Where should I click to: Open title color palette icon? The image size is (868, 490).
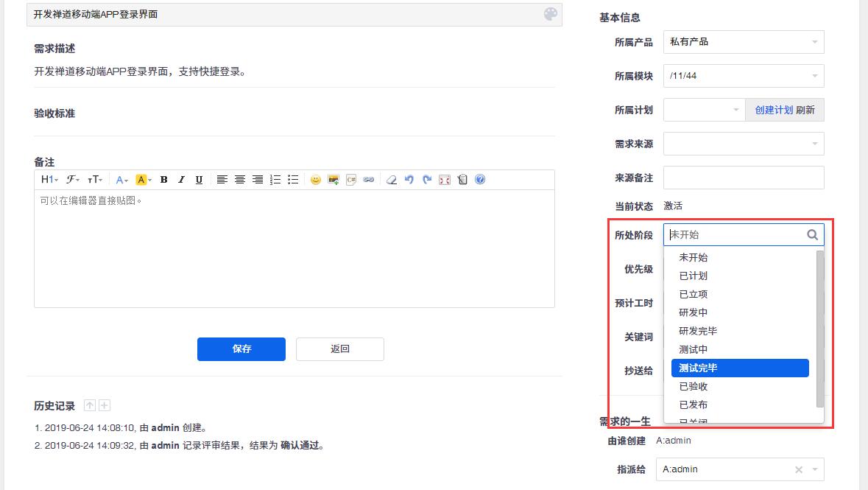pos(550,15)
